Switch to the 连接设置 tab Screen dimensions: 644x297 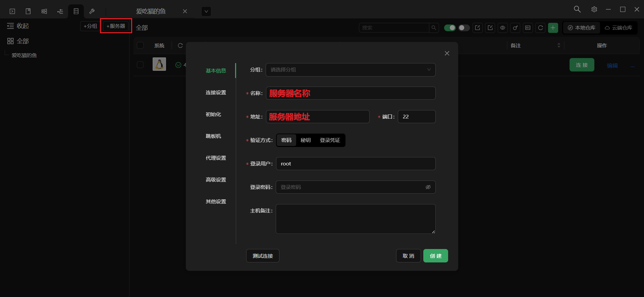coord(216,93)
